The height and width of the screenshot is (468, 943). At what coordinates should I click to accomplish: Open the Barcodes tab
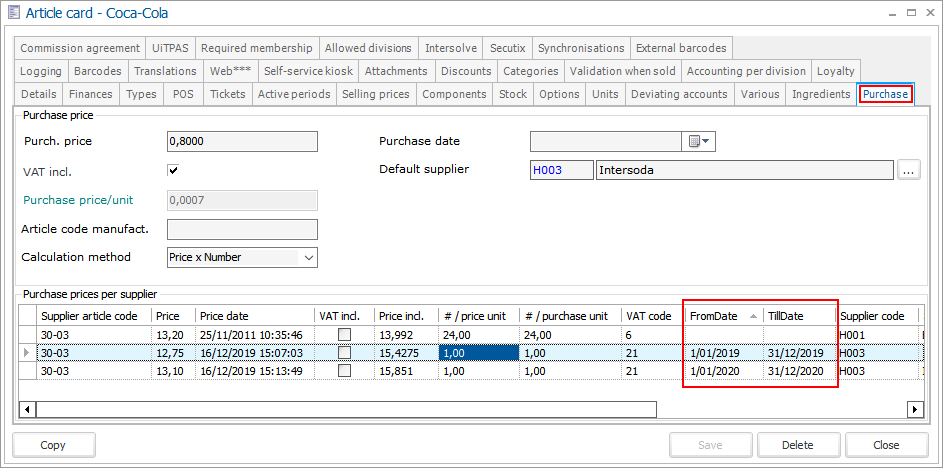click(97, 71)
